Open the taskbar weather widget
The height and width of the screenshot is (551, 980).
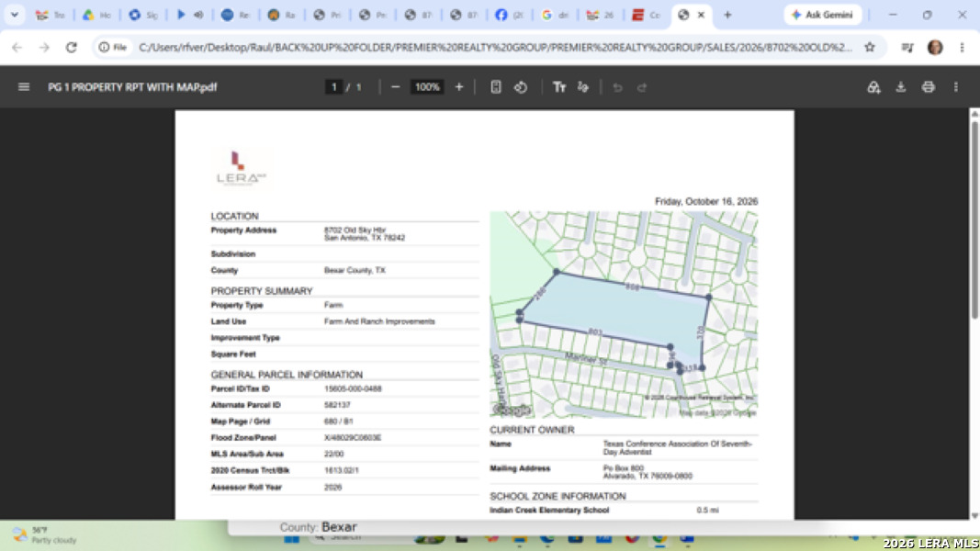click(x=45, y=535)
